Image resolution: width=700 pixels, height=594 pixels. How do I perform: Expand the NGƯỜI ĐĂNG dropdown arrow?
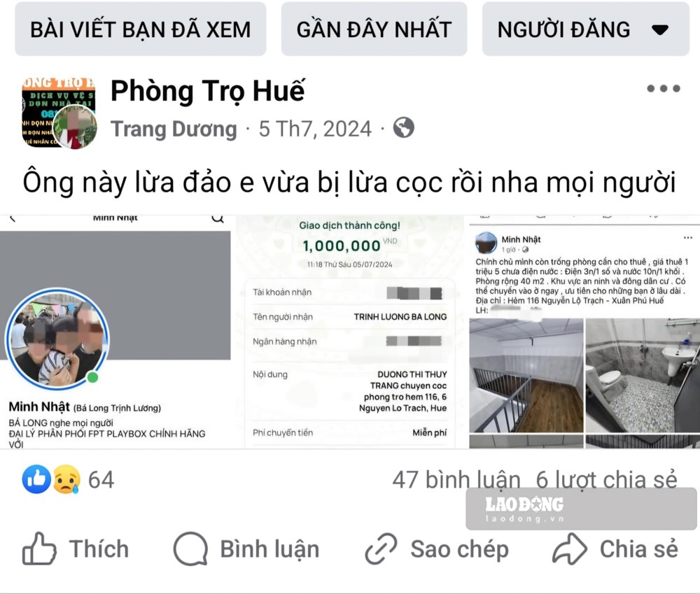[x=660, y=30]
